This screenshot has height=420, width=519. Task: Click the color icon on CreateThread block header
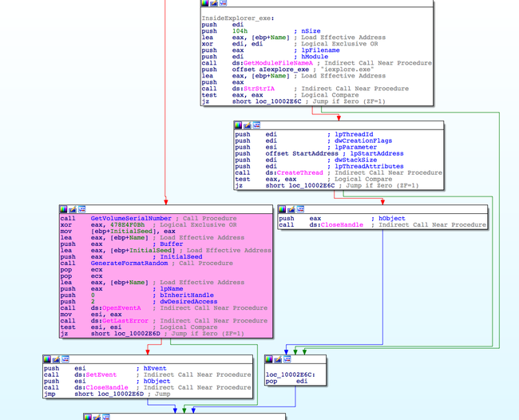tap(240, 125)
